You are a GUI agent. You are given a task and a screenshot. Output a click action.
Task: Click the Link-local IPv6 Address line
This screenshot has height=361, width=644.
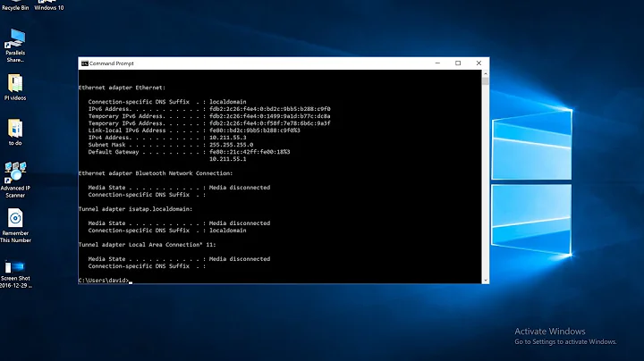pos(194,130)
